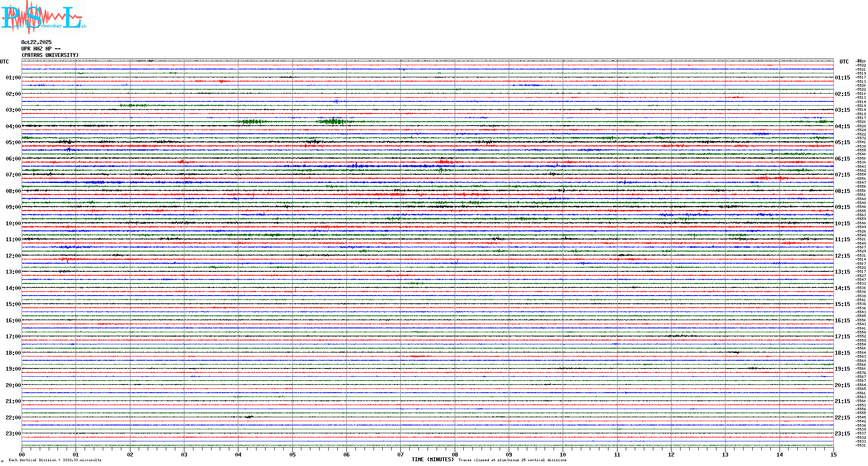Click the Each Vertical Division footer note
The image size is (868, 466).
coord(55,460)
